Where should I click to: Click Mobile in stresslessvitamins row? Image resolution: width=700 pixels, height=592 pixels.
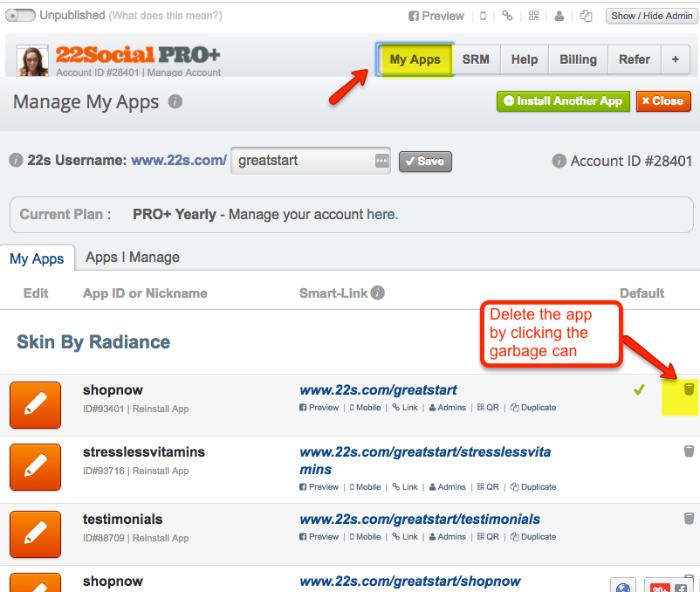click(x=365, y=487)
